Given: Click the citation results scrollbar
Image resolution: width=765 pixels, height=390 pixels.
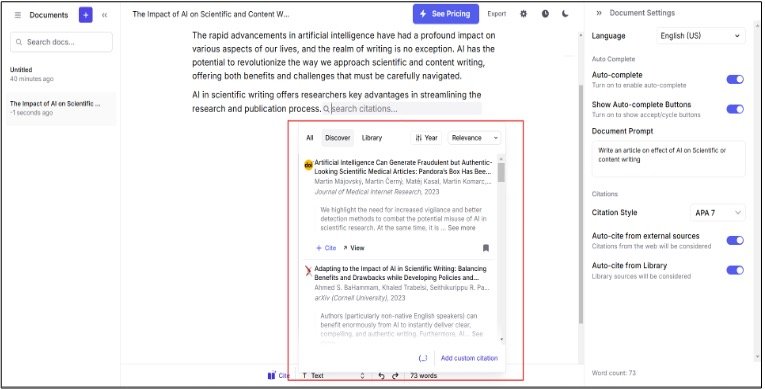Looking at the screenshot, I should [x=502, y=172].
